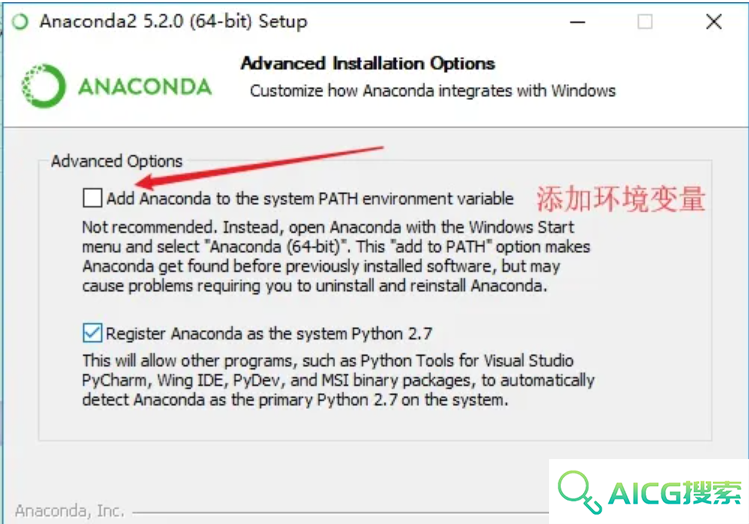Close the Anaconda2 Setup window
749x524 pixels.
pyautogui.click(x=714, y=22)
